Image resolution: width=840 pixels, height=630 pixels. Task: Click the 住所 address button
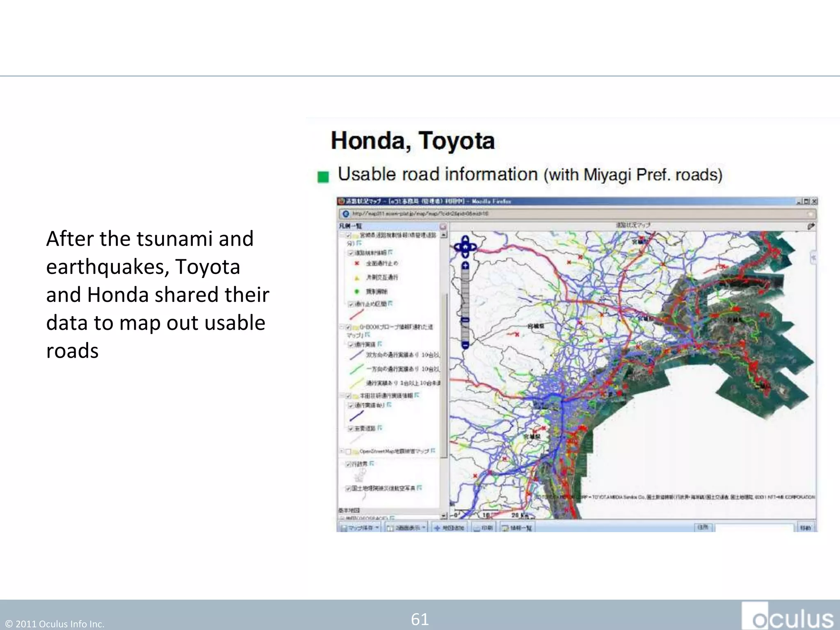703,527
